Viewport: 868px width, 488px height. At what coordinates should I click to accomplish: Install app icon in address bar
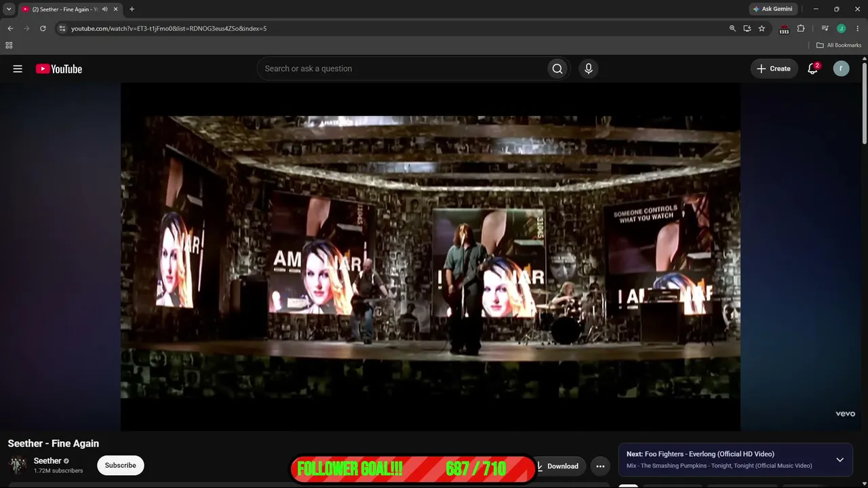tap(747, 28)
